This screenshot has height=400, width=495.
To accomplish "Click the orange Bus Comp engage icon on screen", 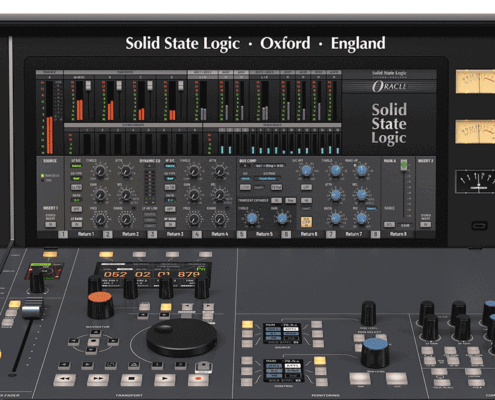I will tap(306, 222).
